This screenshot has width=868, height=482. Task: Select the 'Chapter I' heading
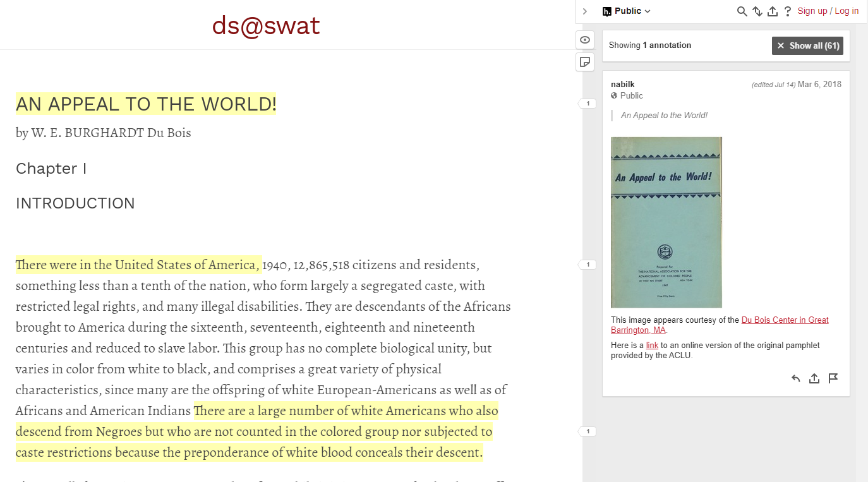click(51, 169)
